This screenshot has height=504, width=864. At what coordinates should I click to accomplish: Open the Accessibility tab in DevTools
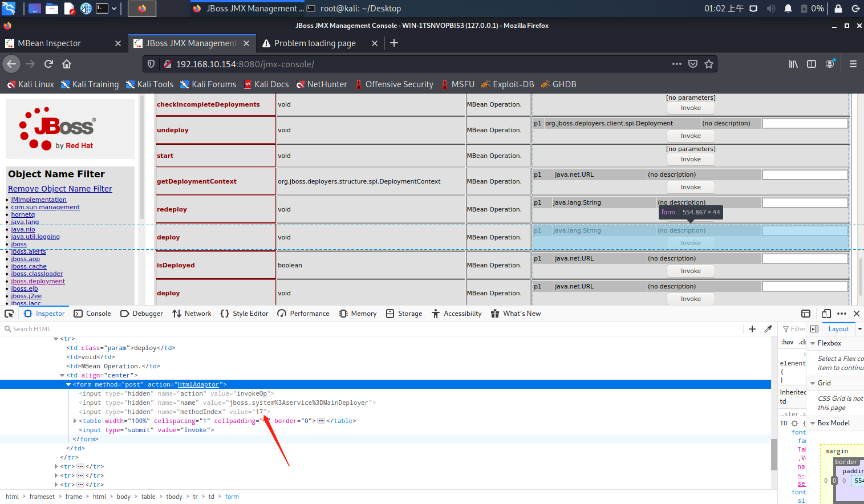(x=457, y=314)
